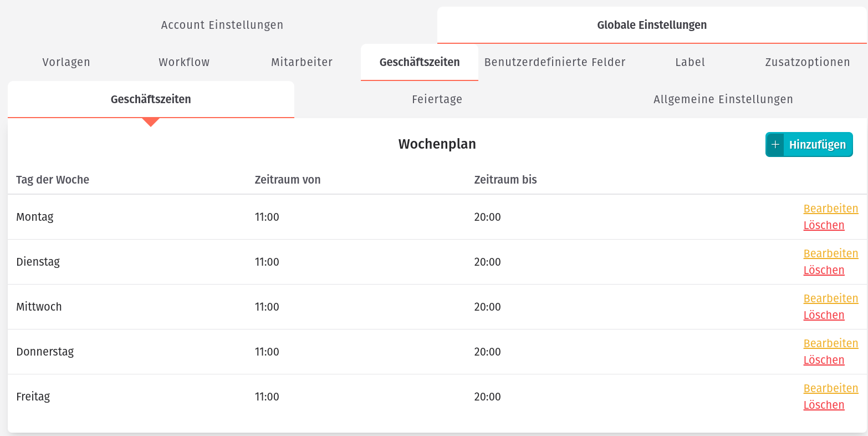The height and width of the screenshot is (436, 868).
Task: Edit the Montag entry via Bearbeiten
Action: (x=831, y=209)
